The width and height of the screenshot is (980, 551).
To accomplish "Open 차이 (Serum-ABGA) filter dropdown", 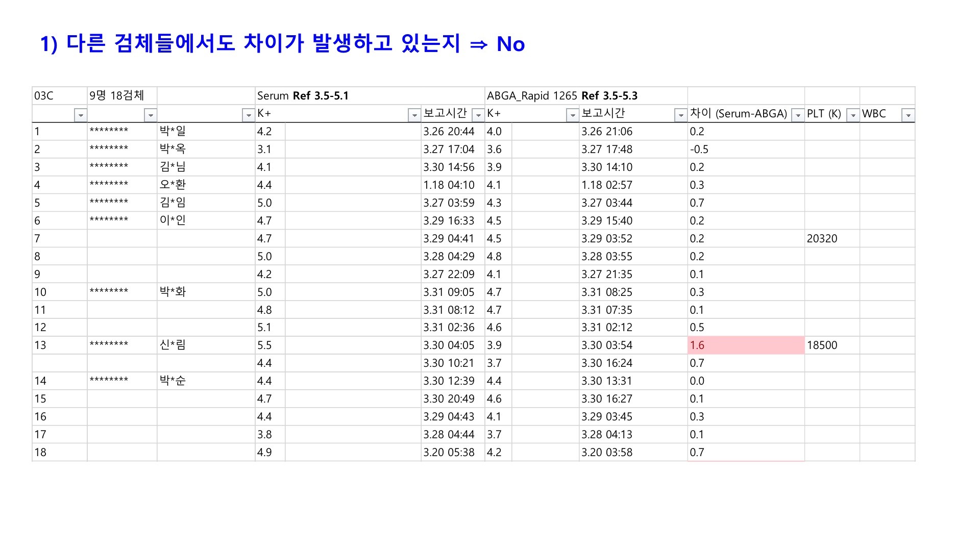I will click(x=798, y=115).
